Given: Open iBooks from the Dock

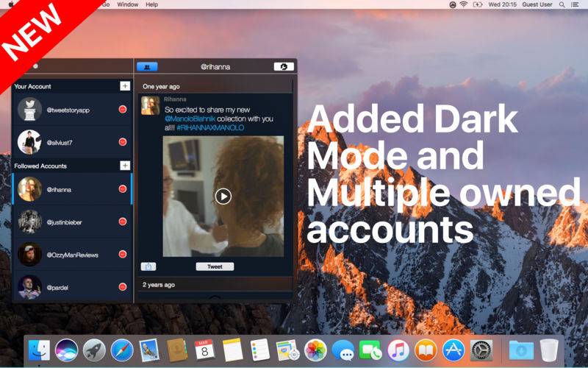Looking at the screenshot, I should (426, 350).
